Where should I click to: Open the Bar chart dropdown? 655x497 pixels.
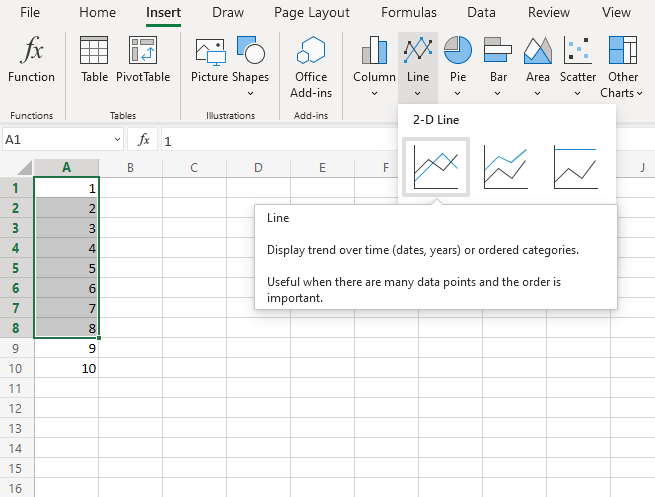tap(498, 65)
